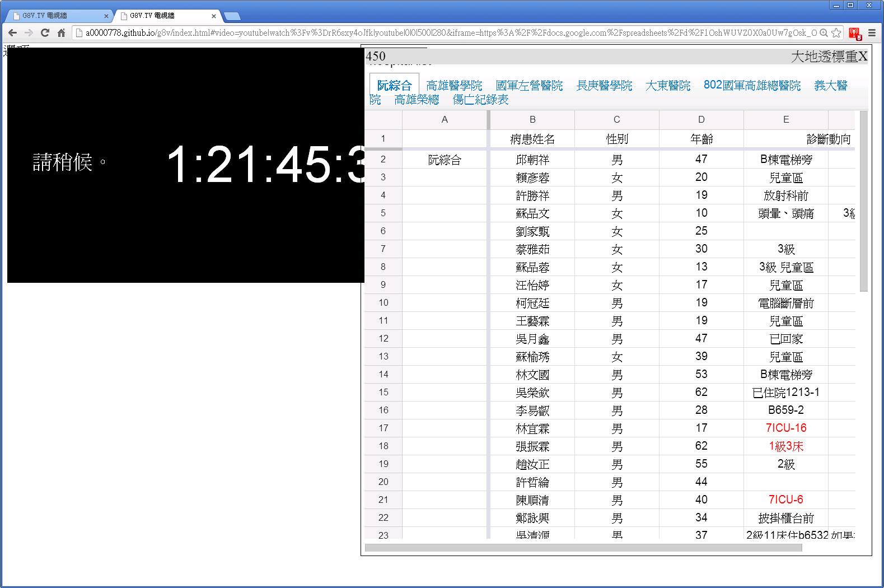
Task: Open the zoom magnifier in address bar
Action: 824,33
